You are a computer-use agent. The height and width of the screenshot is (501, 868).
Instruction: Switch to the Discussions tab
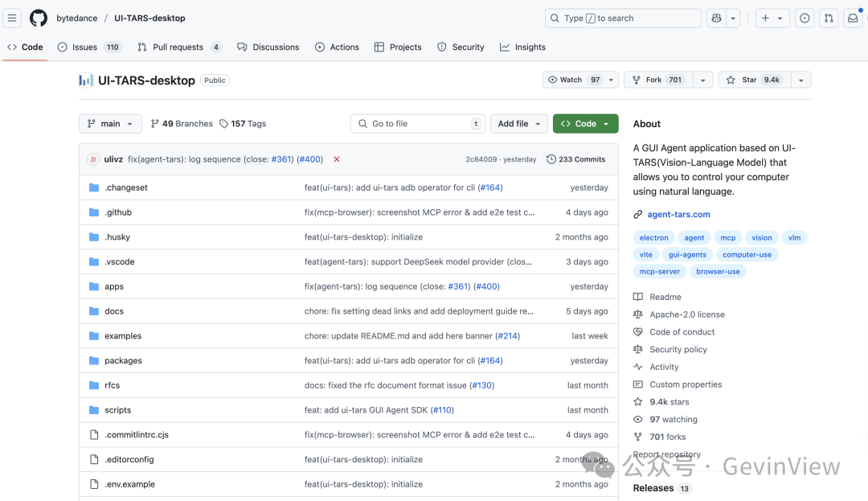coord(268,47)
